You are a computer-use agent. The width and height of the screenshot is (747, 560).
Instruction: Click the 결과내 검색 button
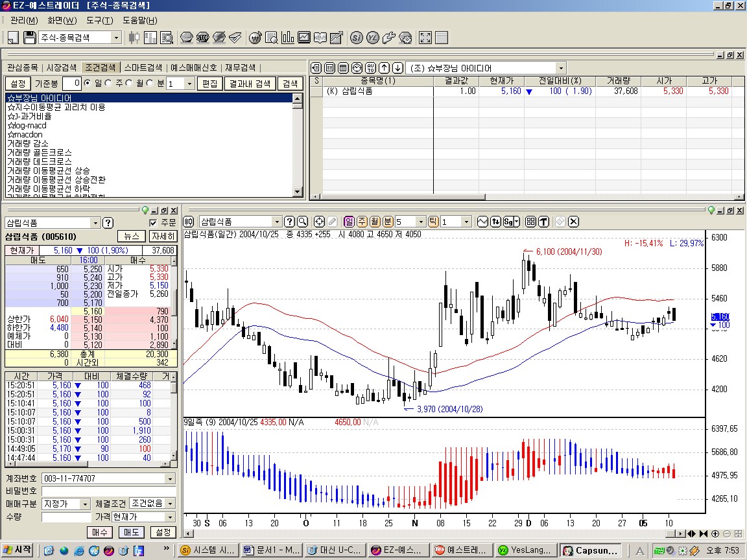coord(248,84)
